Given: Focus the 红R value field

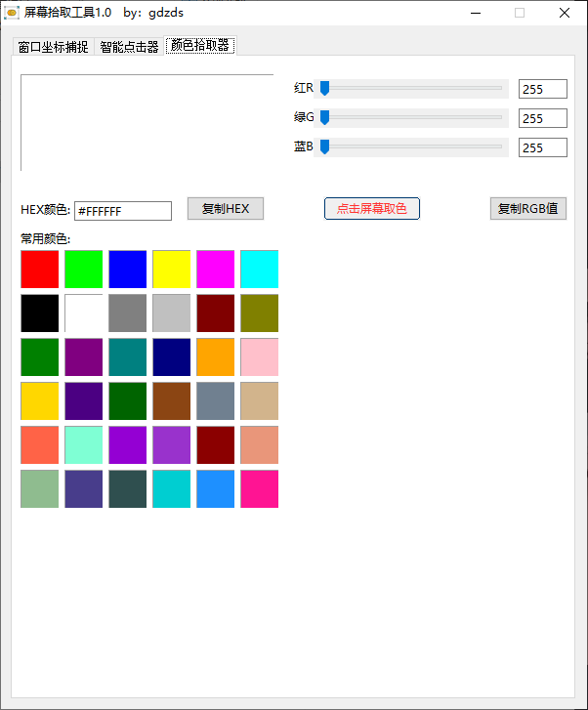Looking at the screenshot, I should pos(543,89).
